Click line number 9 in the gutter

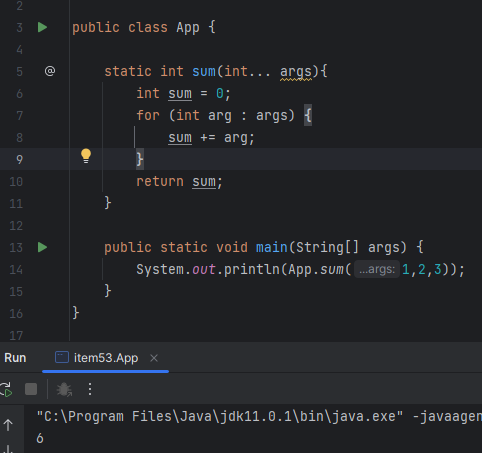coord(19,160)
